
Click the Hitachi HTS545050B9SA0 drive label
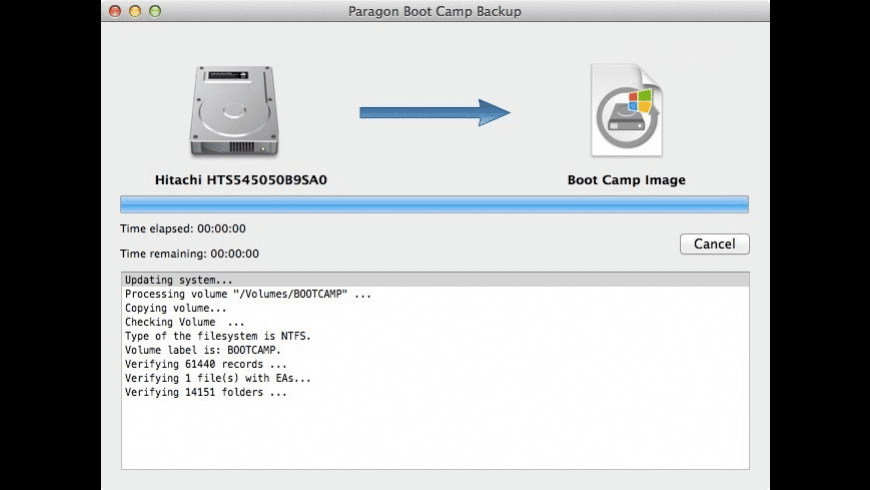coord(241,180)
